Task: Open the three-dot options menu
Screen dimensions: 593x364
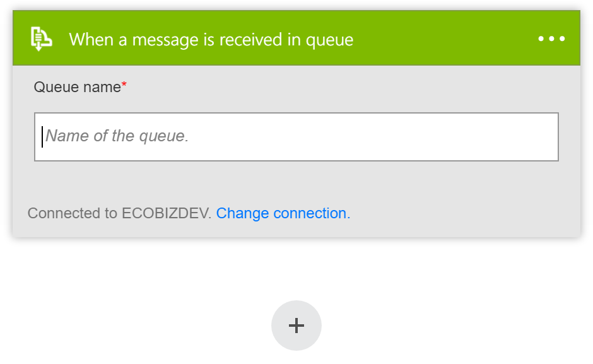Action: (x=551, y=38)
